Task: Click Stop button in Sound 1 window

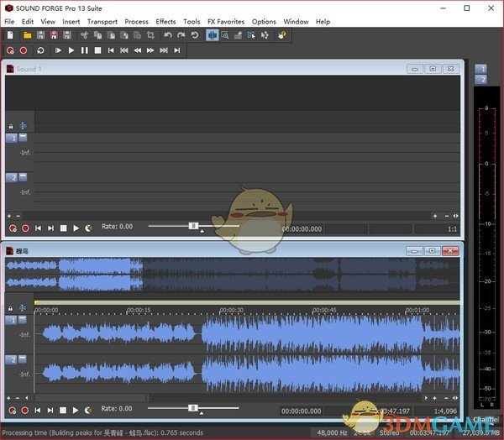Action: pyautogui.click(x=63, y=228)
